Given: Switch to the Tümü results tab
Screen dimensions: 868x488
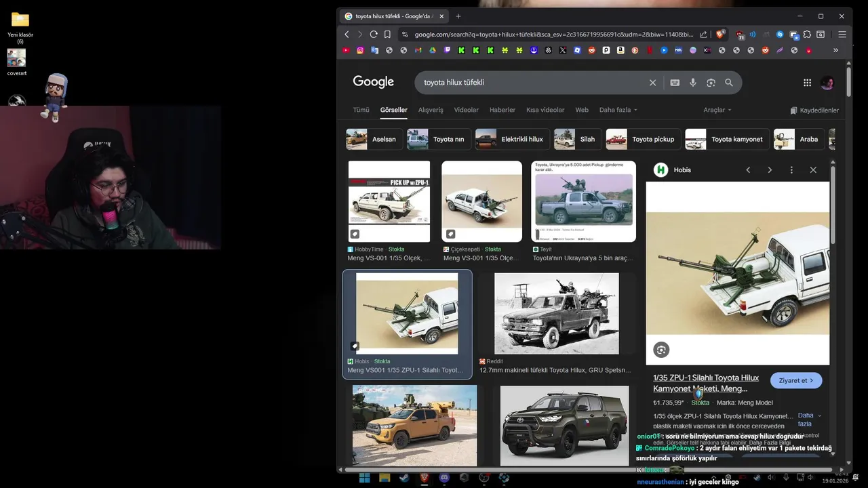Looking at the screenshot, I should click(x=361, y=110).
